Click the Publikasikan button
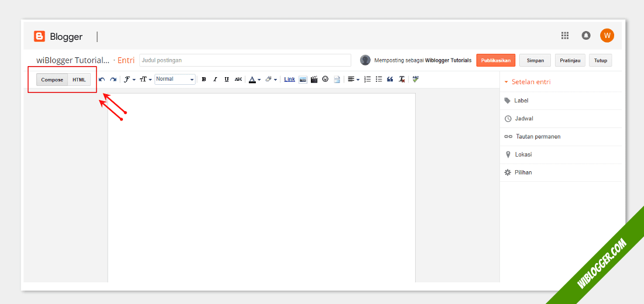Image resolution: width=644 pixels, height=304 pixels. [x=496, y=60]
